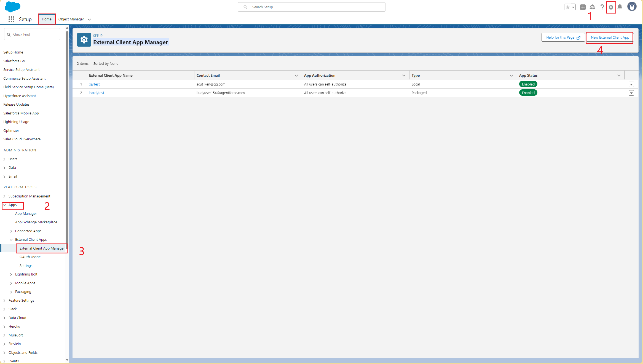
Task: Click Help for this Page
Action: tap(563, 37)
